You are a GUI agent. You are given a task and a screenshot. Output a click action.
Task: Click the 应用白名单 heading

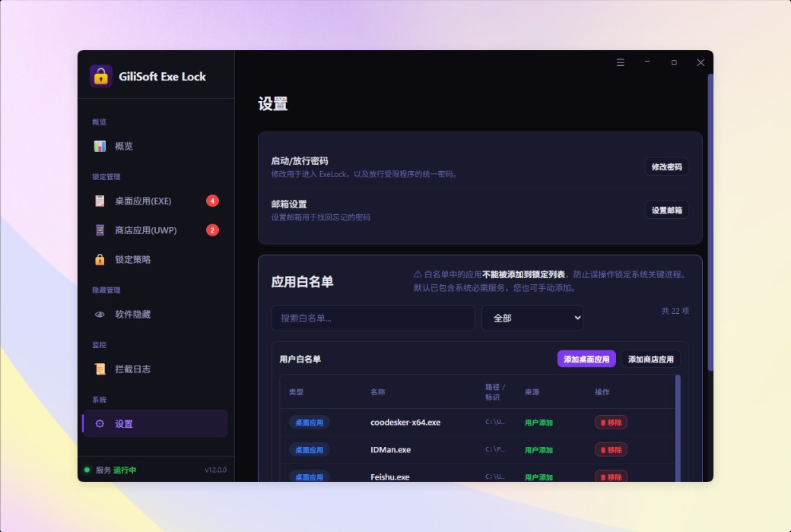pyautogui.click(x=302, y=281)
